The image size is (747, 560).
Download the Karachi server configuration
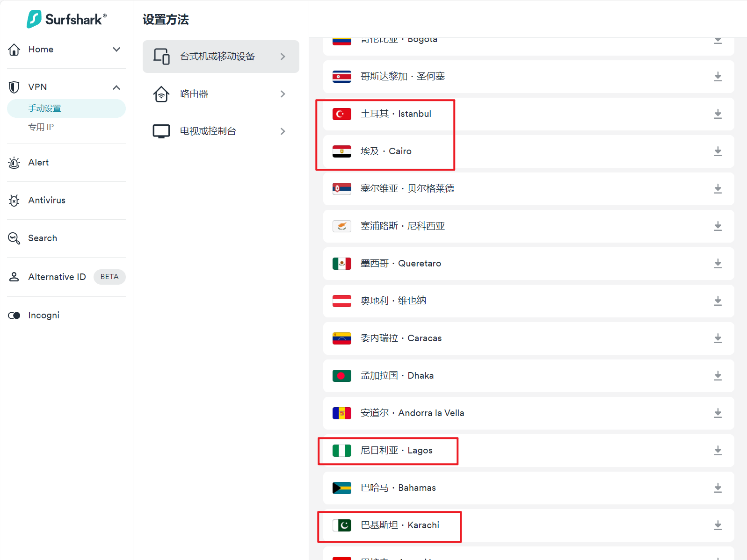[x=718, y=525]
